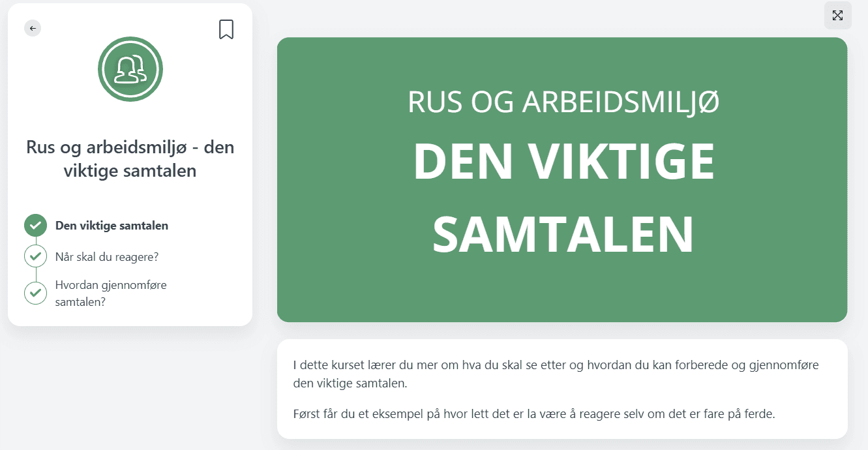Toggle completion status of 'Den viktige samtalen'

[x=35, y=225]
